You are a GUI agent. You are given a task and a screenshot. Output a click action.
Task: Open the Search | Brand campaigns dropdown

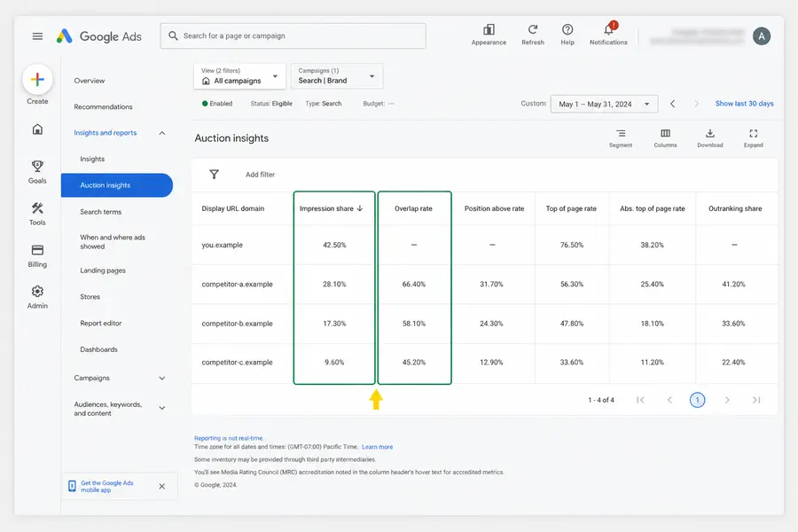pyautogui.click(x=337, y=76)
